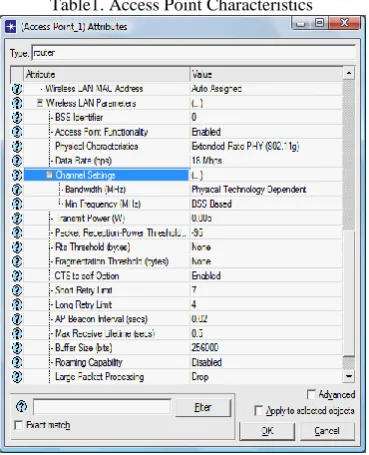This screenshot has width=369, height=455.
Task: Select the Max Receive Lifetime row
Action: pyautogui.click(x=177, y=333)
